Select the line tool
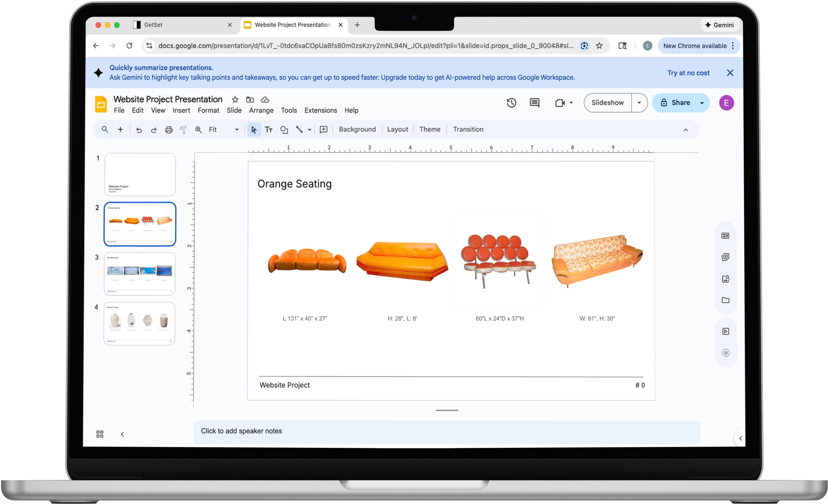The image size is (828, 504). tap(300, 129)
